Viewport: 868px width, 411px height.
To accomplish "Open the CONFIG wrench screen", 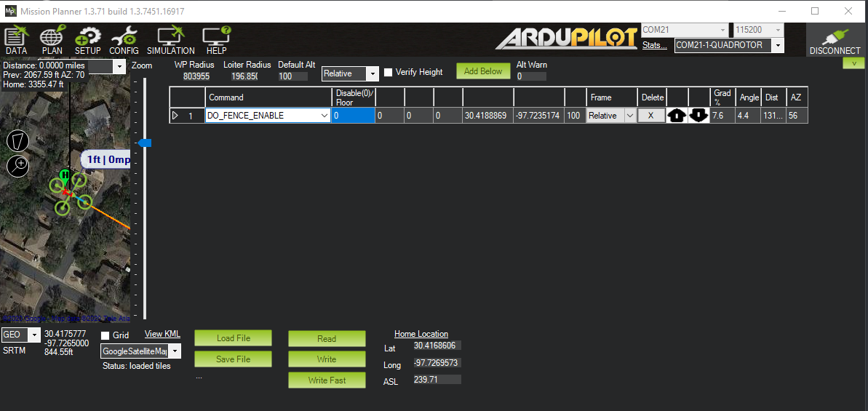I will [124, 41].
